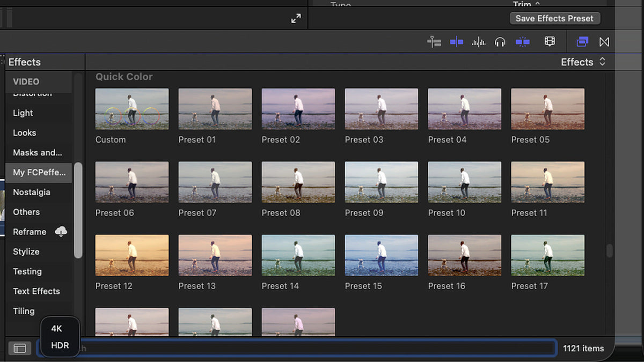Select the Preset 01 thumbnail

pyautogui.click(x=215, y=109)
